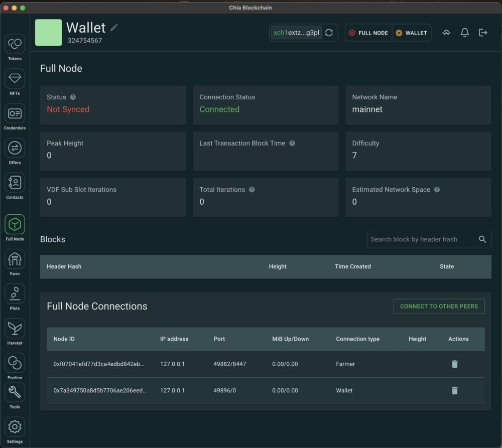
Task: Copy the xch1extz...g3pl address
Action: tap(296, 33)
